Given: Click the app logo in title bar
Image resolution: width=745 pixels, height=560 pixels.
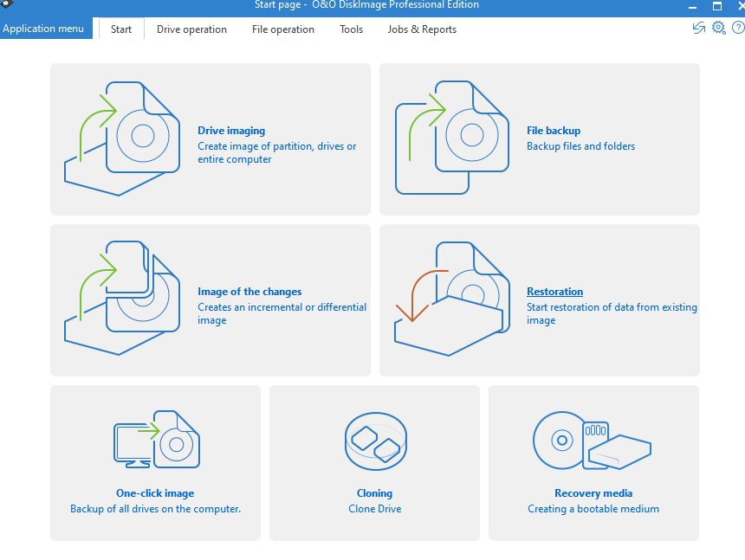Looking at the screenshot, I should (6, 4).
